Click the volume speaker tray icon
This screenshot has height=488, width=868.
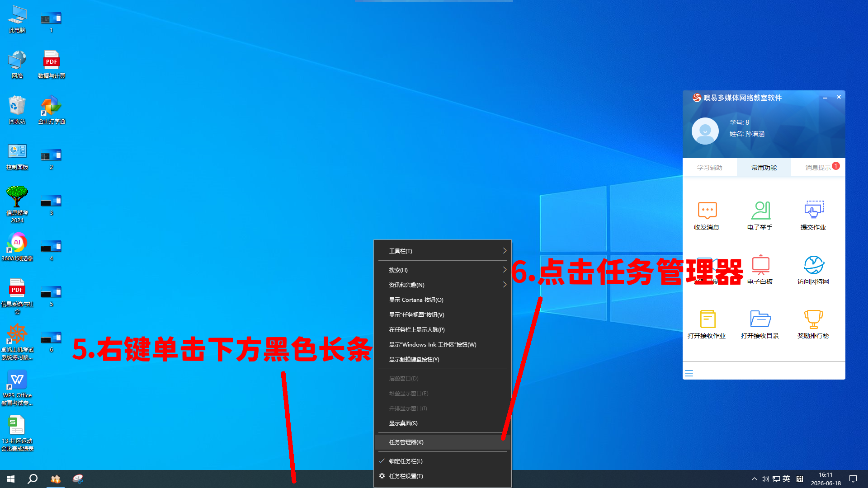(x=765, y=479)
